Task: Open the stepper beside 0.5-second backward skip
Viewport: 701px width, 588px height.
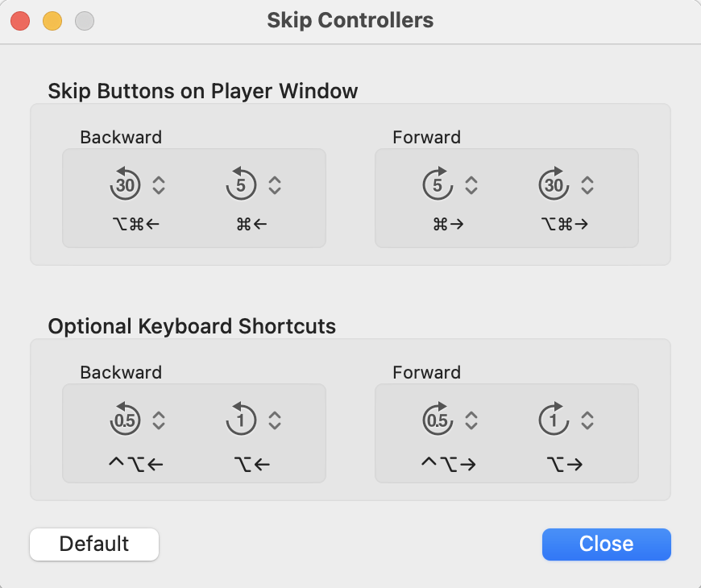Action: [159, 420]
